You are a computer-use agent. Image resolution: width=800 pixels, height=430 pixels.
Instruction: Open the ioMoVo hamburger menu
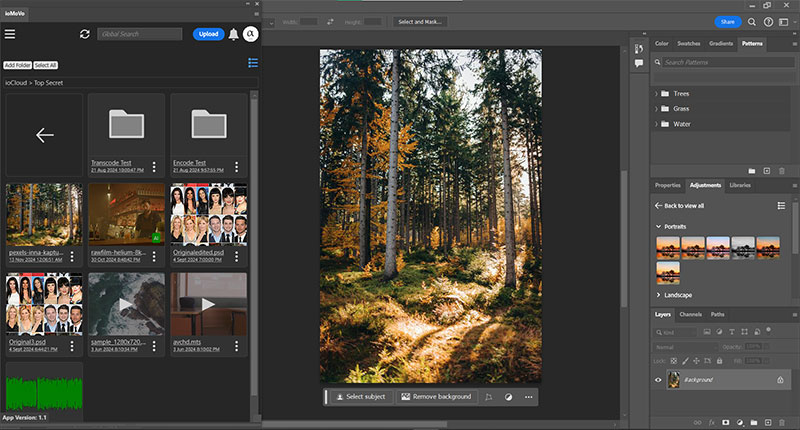coord(10,34)
